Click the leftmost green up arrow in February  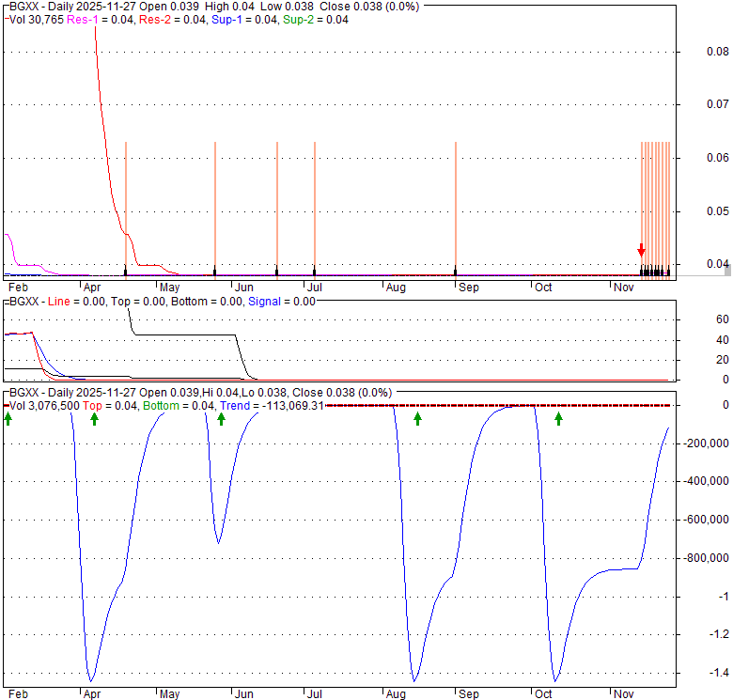tap(8, 418)
